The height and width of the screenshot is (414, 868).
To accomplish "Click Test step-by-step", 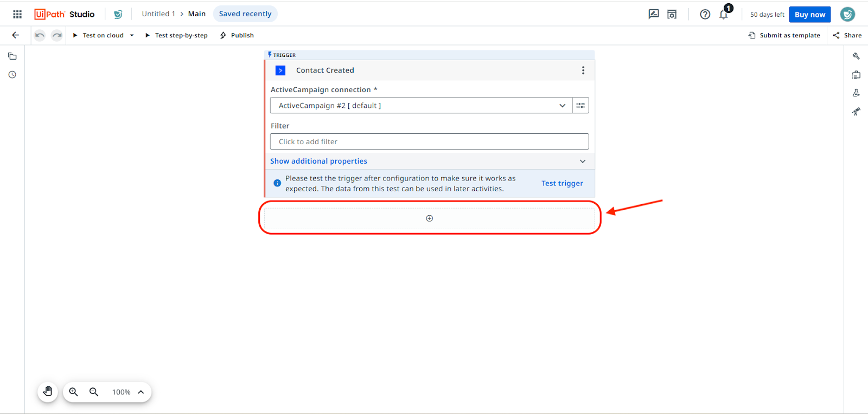I will (176, 36).
